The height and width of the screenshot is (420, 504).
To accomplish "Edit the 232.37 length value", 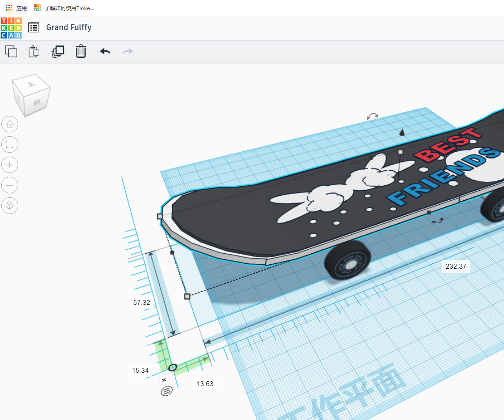I will pyautogui.click(x=456, y=266).
